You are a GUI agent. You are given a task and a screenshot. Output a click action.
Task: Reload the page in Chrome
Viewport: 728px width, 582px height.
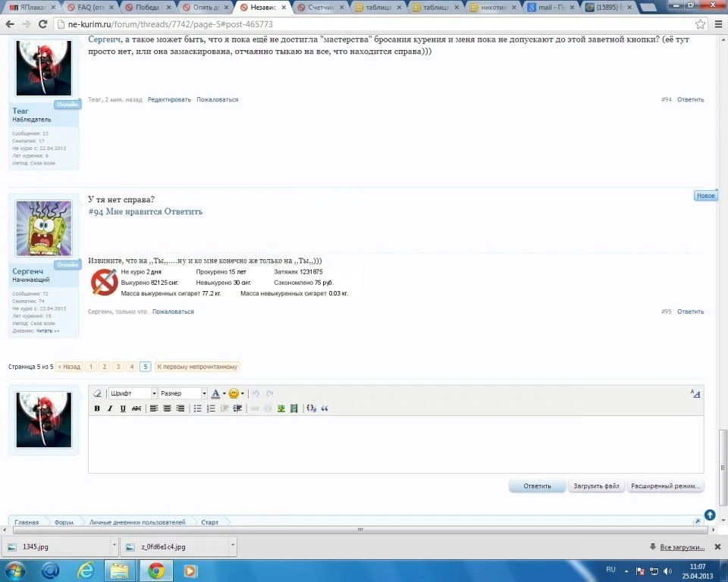(x=42, y=24)
